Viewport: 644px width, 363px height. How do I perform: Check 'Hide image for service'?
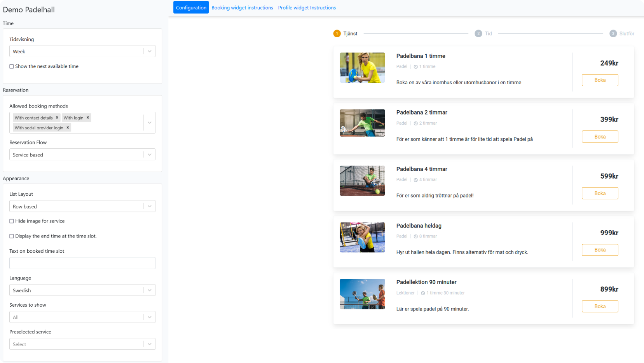tap(12, 221)
